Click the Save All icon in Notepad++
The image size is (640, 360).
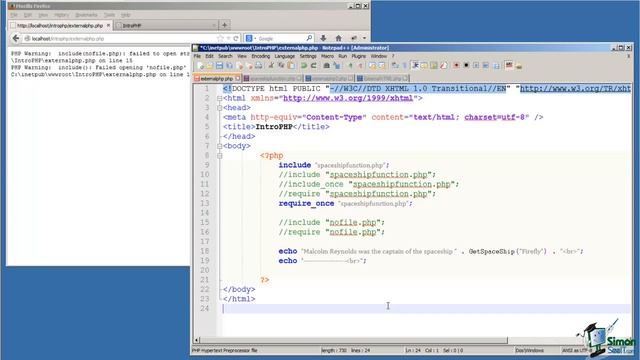point(229,66)
